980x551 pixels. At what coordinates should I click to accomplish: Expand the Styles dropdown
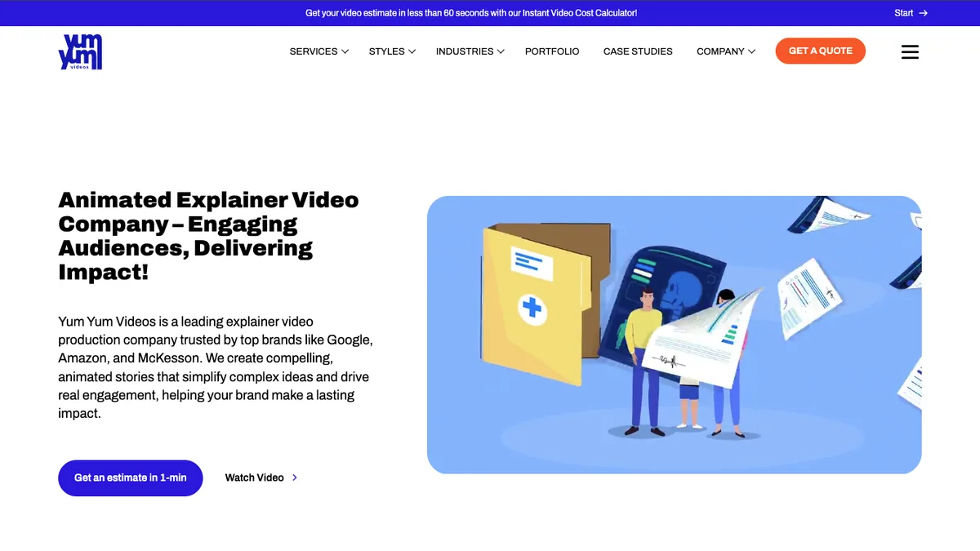pyautogui.click(x=392, y=51)
